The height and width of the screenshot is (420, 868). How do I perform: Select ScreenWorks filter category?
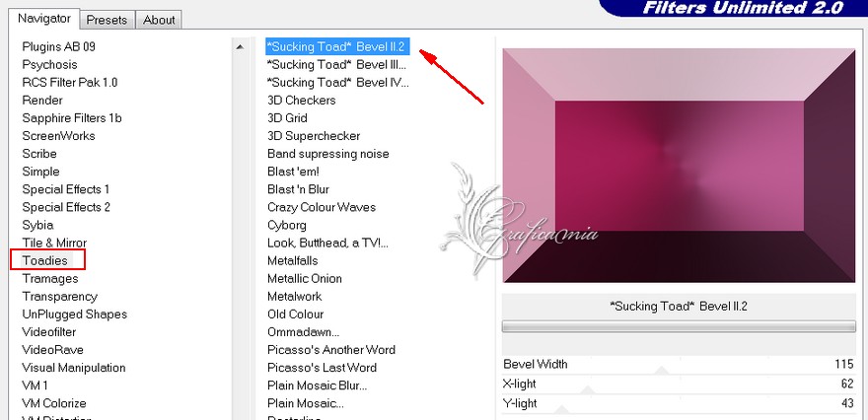[58, 136]
